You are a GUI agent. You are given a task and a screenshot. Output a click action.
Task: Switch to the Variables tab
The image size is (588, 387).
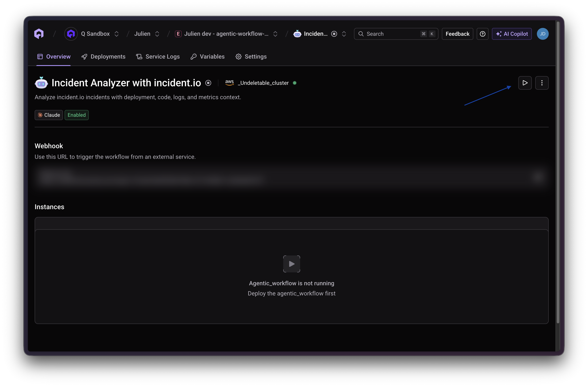(208, 57)
